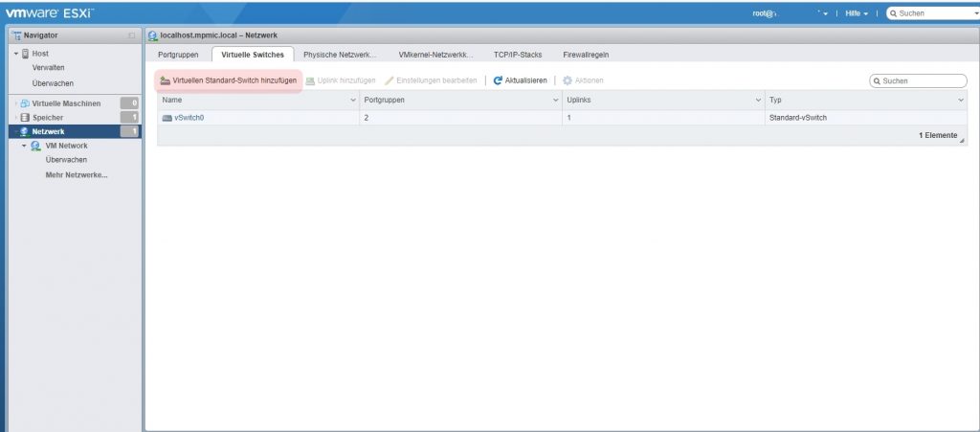
Task: Click Einstellungen bearbeiten button
Action: pyautogui.click(x=431, y=80)
